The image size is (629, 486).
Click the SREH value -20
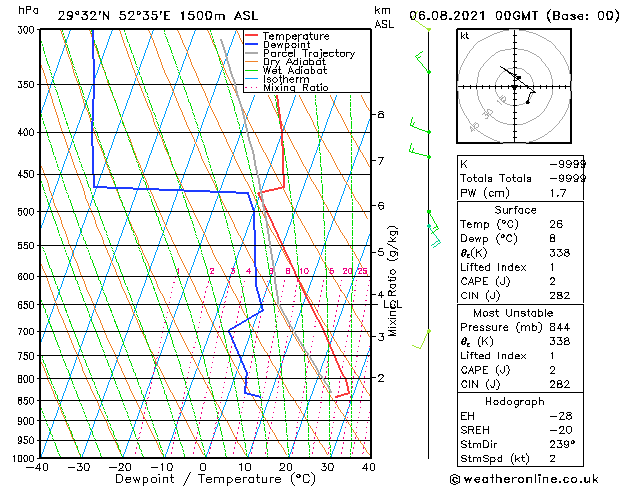point(561,430)
